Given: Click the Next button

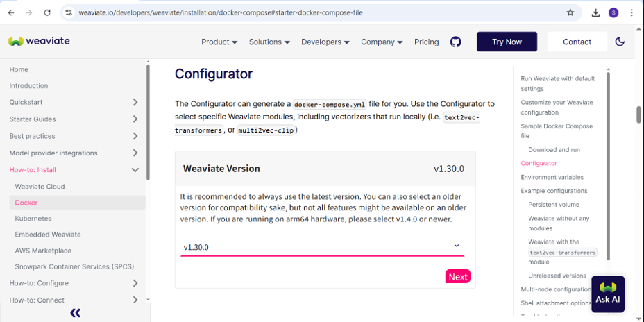Looking at the screenshot, I should tap(458, 276).
